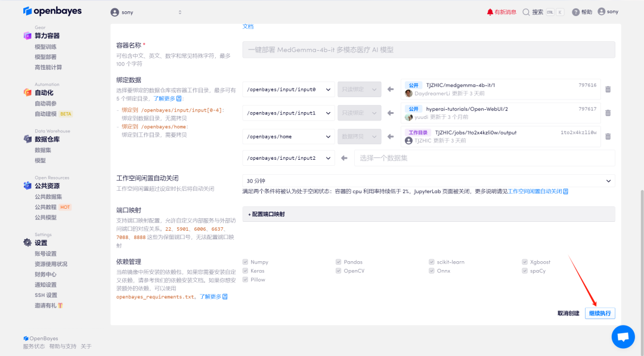Click the 公共资源 section icon

click(x=27, y=185)
